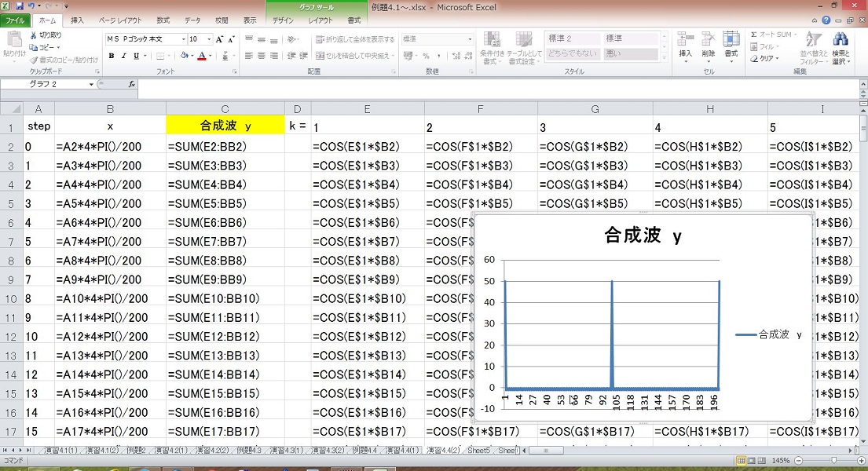Open the Find & Select binoculars icon

(841, 39)
